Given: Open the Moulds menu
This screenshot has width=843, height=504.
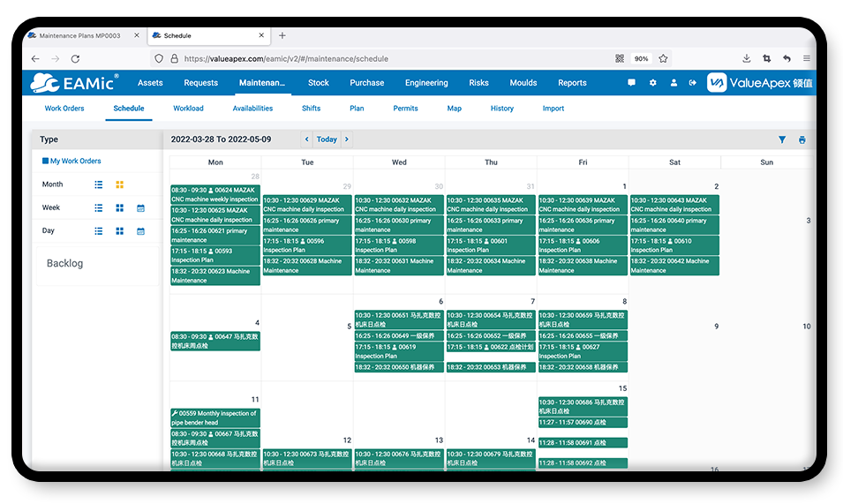Looking at the screenshot, I should (x=523, y=83).
